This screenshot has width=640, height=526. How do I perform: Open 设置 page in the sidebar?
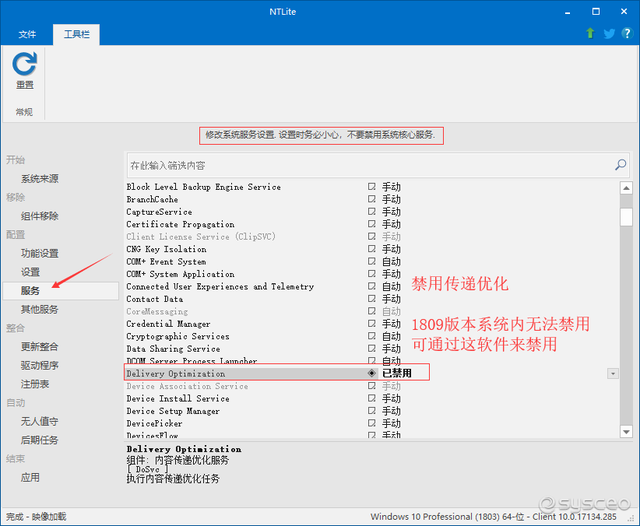(x=30, y=272)
